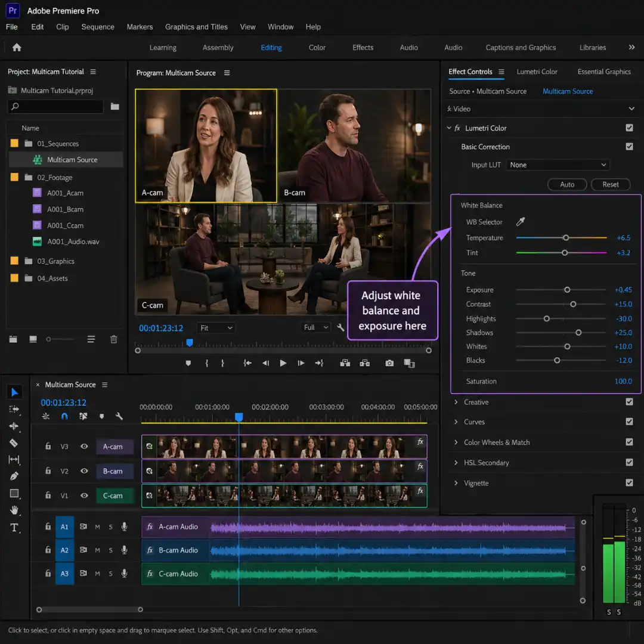The image size is (644, 644).
Task: Click Export Frame camera icon
Action: (389, 363)
